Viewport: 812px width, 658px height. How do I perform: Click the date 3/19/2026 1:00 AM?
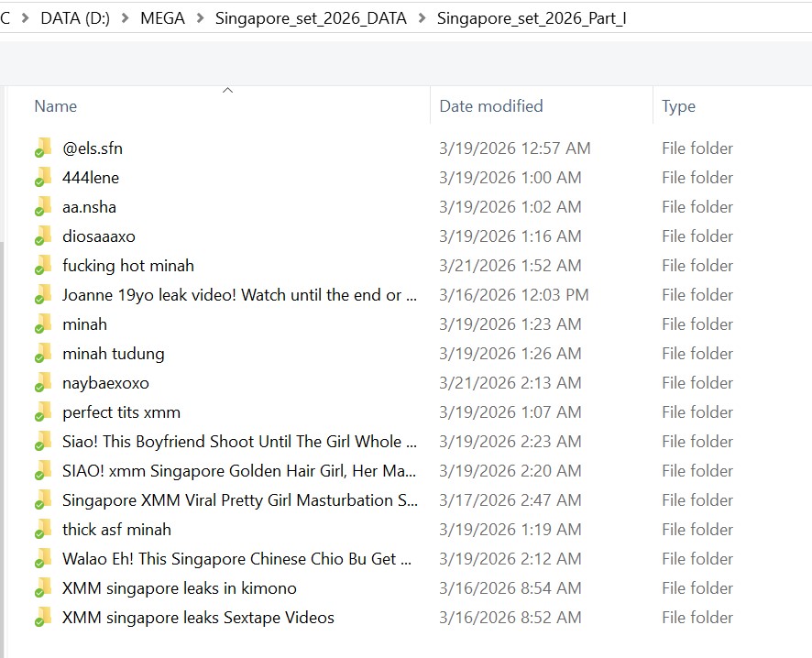pos(510,178)
